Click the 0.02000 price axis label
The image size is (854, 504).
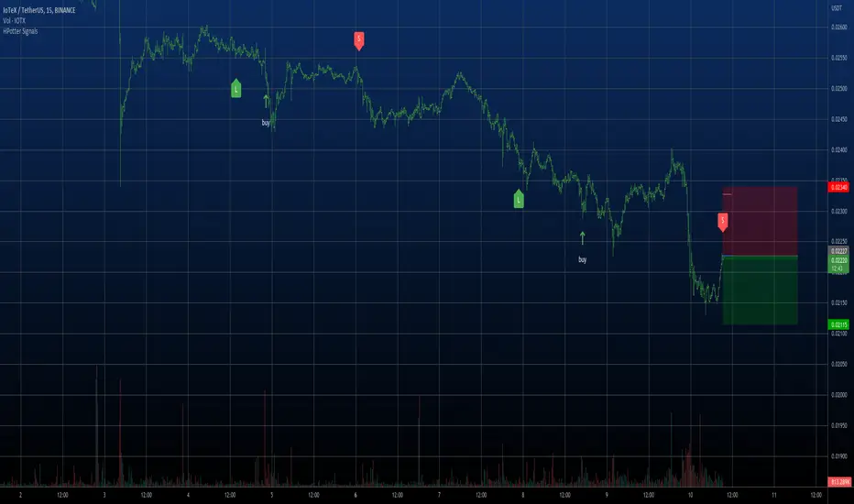coord(838,395)
